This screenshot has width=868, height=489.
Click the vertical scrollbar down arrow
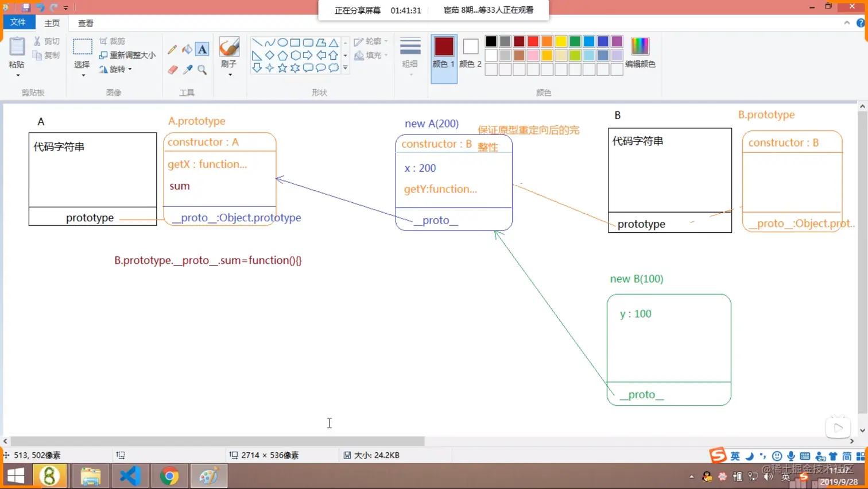[862, 430]
